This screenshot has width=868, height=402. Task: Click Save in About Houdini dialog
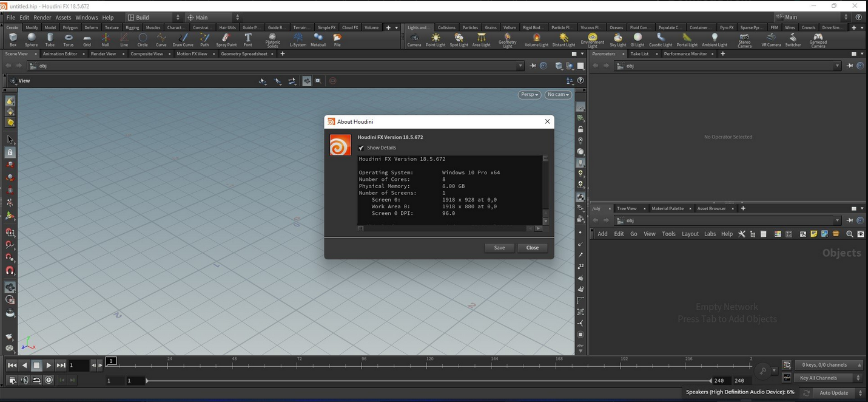point(499,248)
